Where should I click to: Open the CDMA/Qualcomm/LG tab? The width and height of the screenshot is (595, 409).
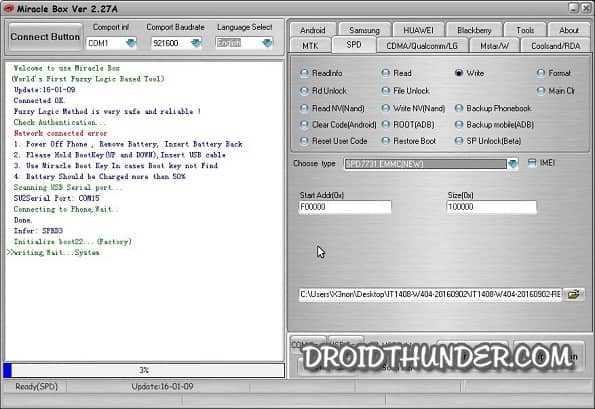[x=422, y=46]
